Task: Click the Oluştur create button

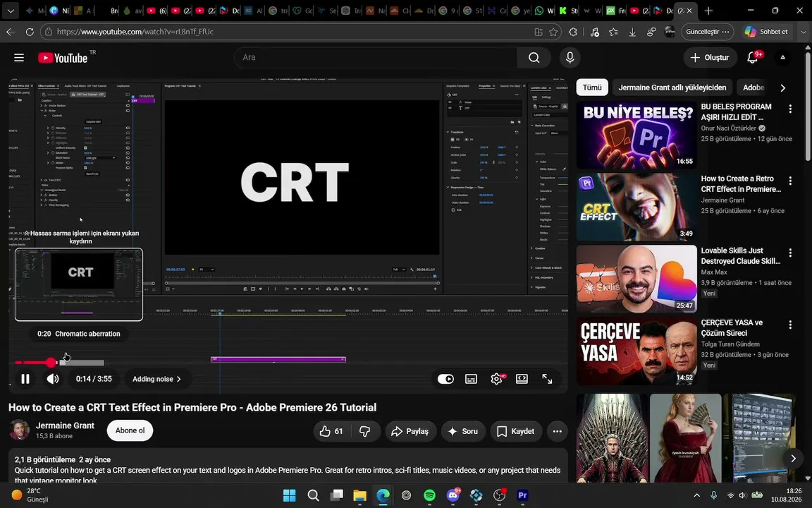Action: 710,58
